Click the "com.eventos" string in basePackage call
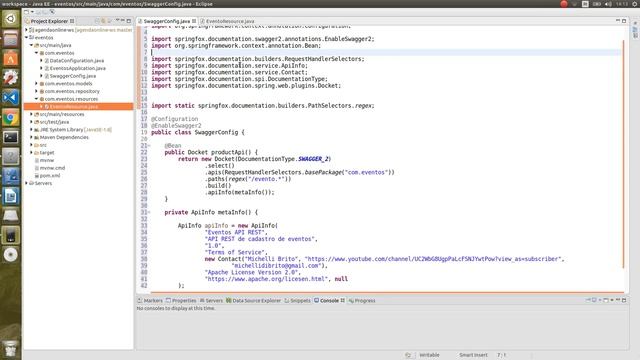 (366, 172)
